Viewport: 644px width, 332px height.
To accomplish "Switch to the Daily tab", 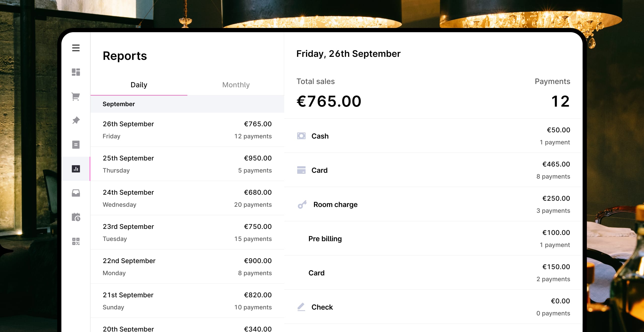I will pyautogui.click(x=139, y=85).
